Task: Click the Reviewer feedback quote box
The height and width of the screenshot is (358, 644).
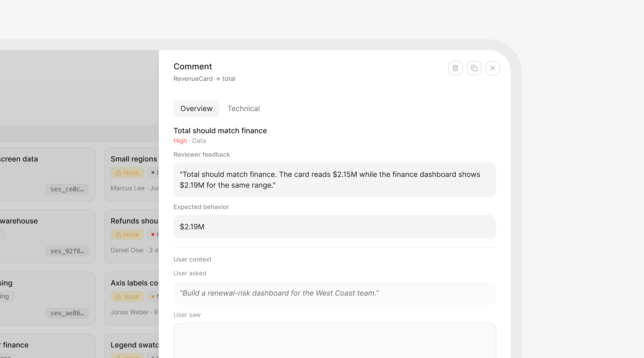Action: tap(335, 180)
